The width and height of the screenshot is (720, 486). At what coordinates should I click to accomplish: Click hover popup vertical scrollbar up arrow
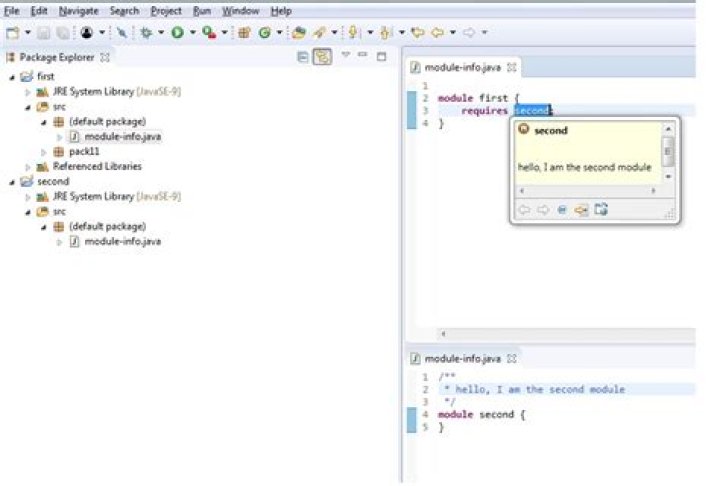(x=668, y=129)
